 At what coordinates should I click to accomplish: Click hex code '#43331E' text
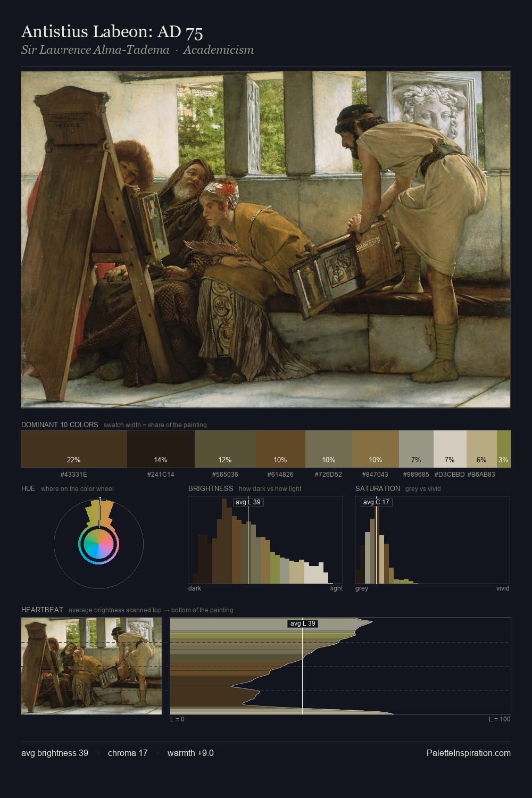click(74, 475)
